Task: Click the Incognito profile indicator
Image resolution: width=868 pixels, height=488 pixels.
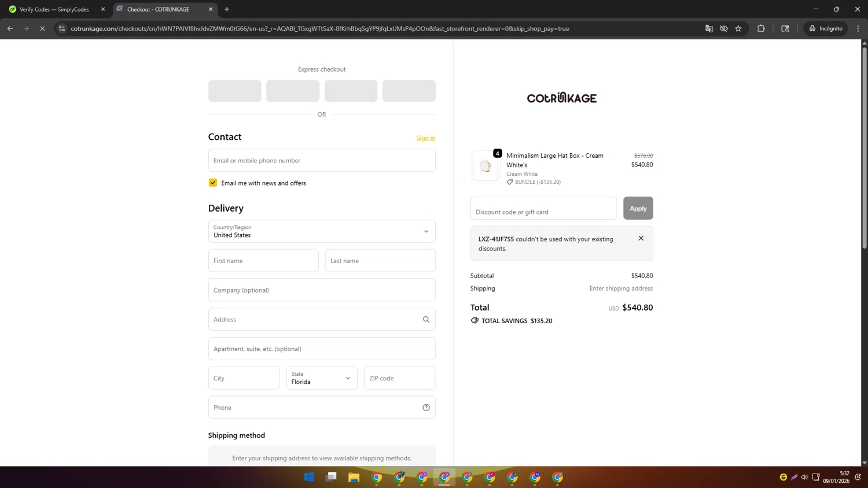Action: point(826,28)
